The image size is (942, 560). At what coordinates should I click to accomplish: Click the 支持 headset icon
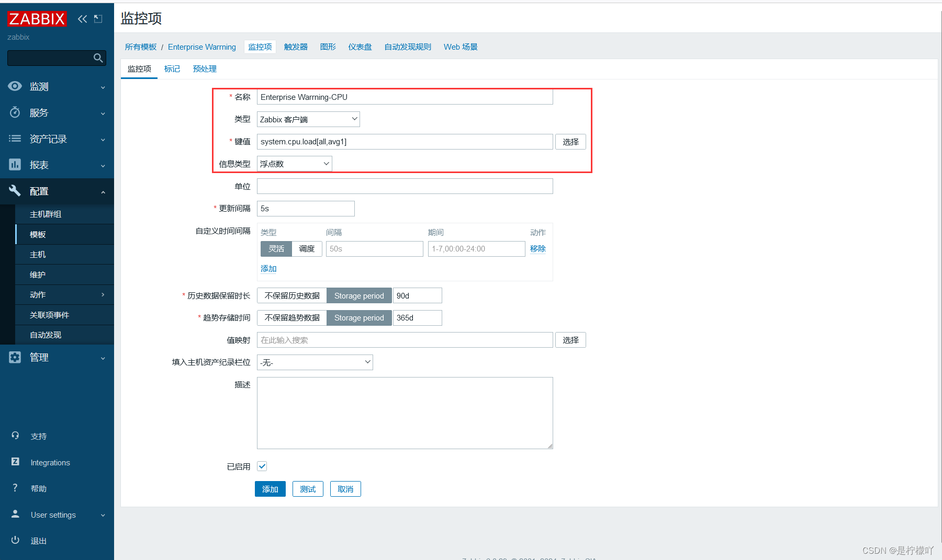[15, 436]
